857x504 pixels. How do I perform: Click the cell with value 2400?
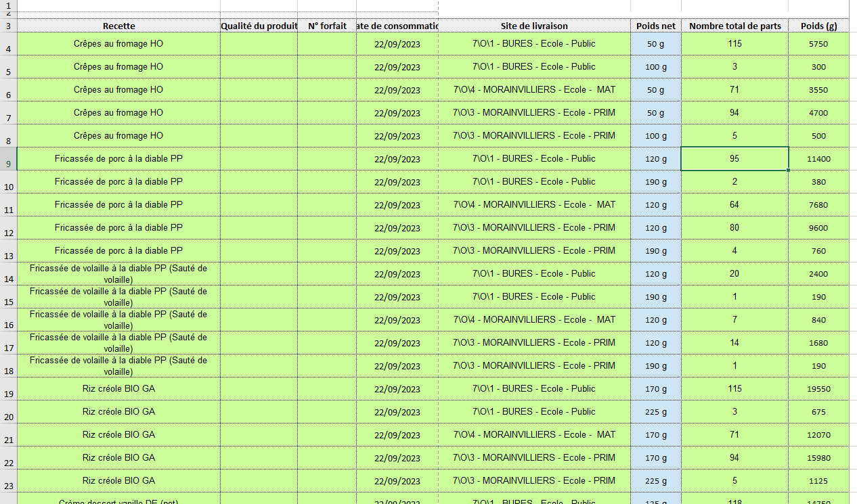coord(818,274)
